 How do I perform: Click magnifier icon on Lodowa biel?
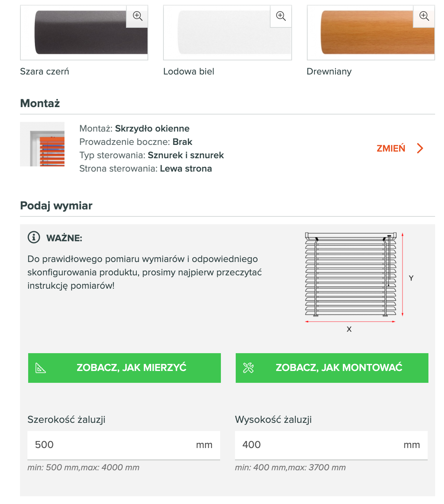pyautogui.click(x=281, y=16)
